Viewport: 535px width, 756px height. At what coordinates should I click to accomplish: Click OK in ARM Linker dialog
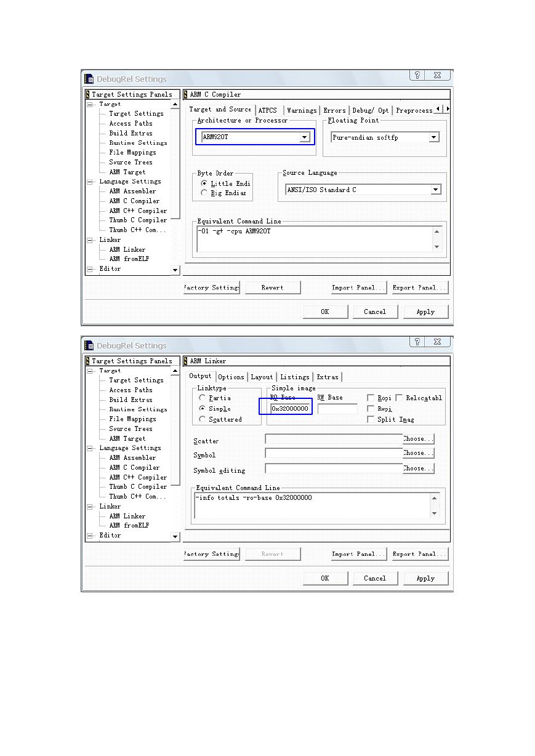tap(325, 578)
